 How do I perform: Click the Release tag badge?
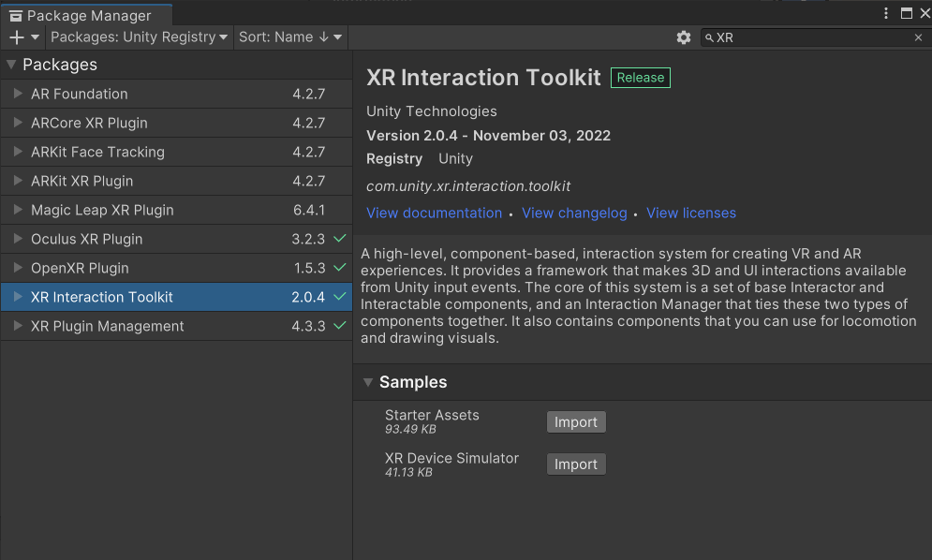pos(640,78)
